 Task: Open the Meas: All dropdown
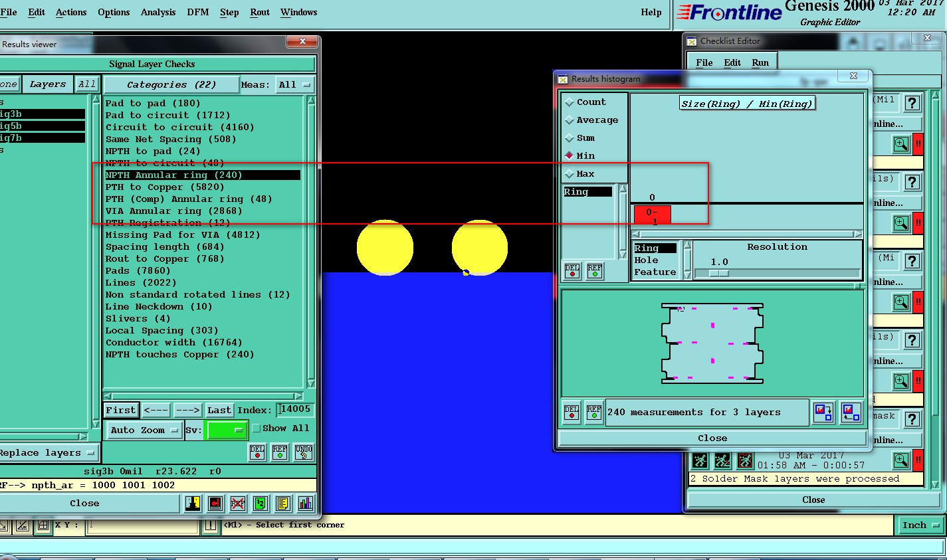pos(294,85)
